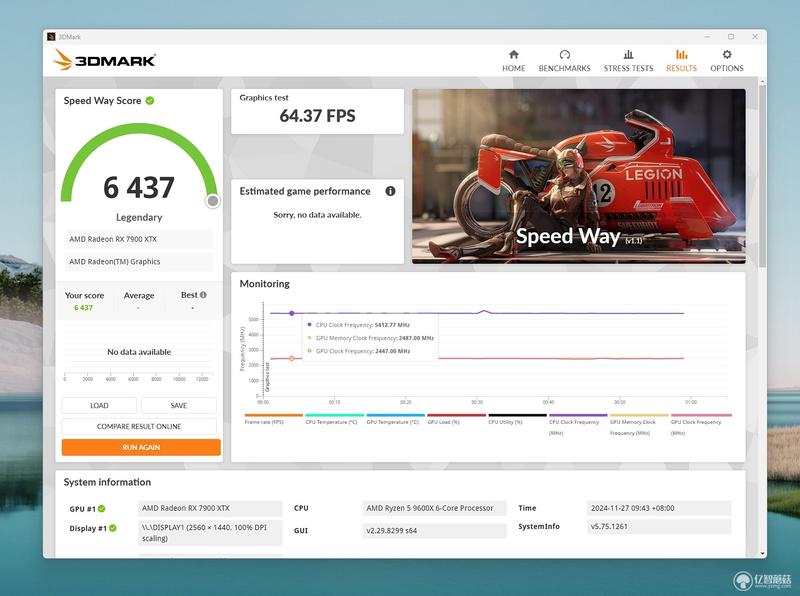Viewport: 800px width, 596px height.
Task: Click the AMD Radeon RX 7900 XTX score entry
Action: (x=139, y=239)
